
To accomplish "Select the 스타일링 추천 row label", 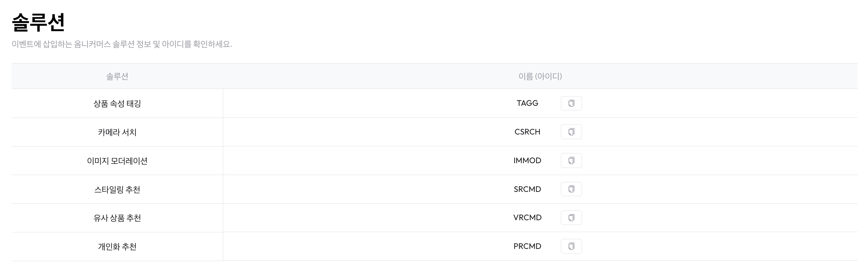I will point(117,189).
